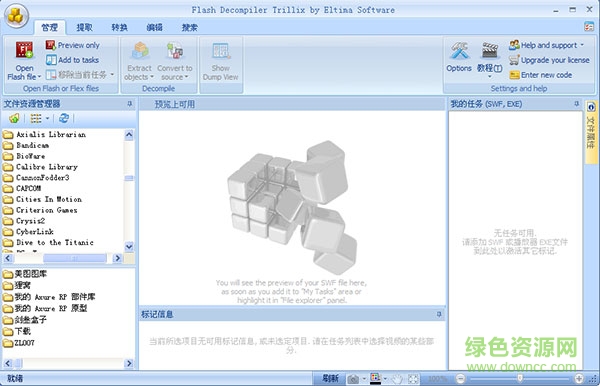Click the view mode list icon

pos(36,119)
